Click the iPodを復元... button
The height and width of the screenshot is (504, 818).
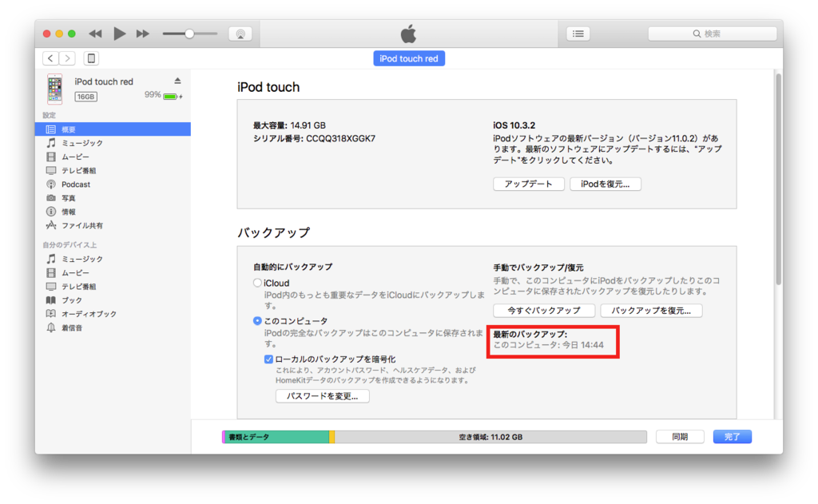(606, 185)
